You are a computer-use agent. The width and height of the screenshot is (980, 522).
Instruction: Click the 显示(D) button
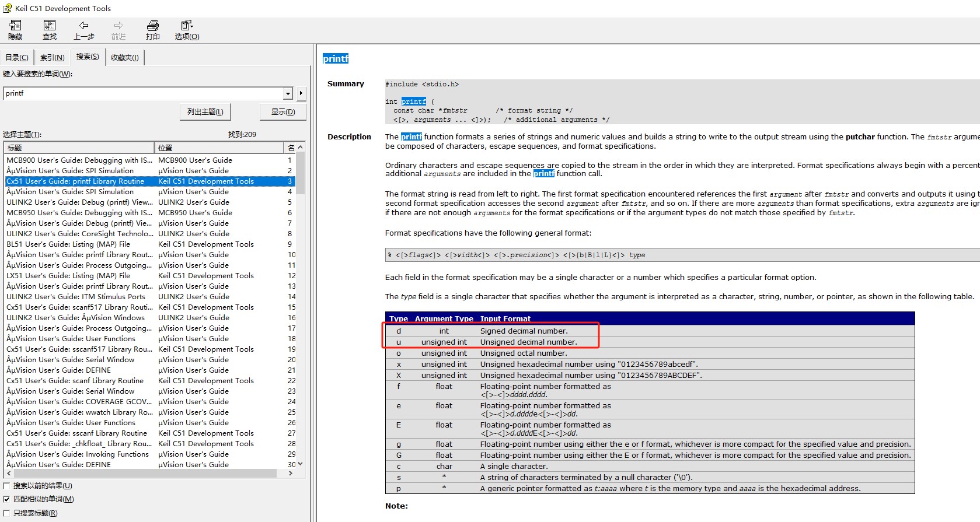283,111
